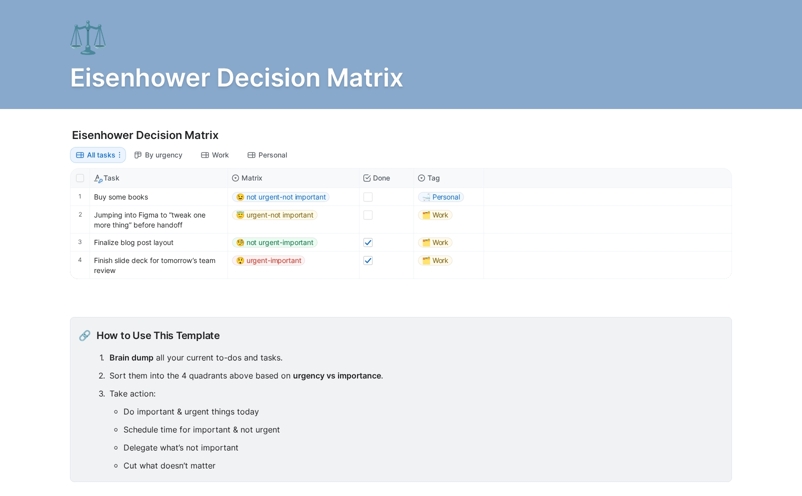
Task: Click row number 4 in the table
Action: click(x=80, y=260)
